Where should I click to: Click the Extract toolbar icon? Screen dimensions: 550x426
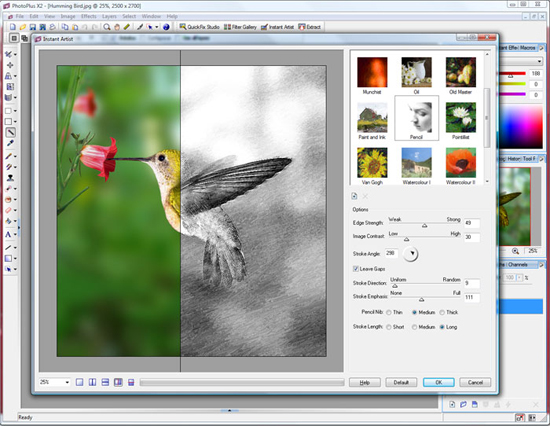309,27
